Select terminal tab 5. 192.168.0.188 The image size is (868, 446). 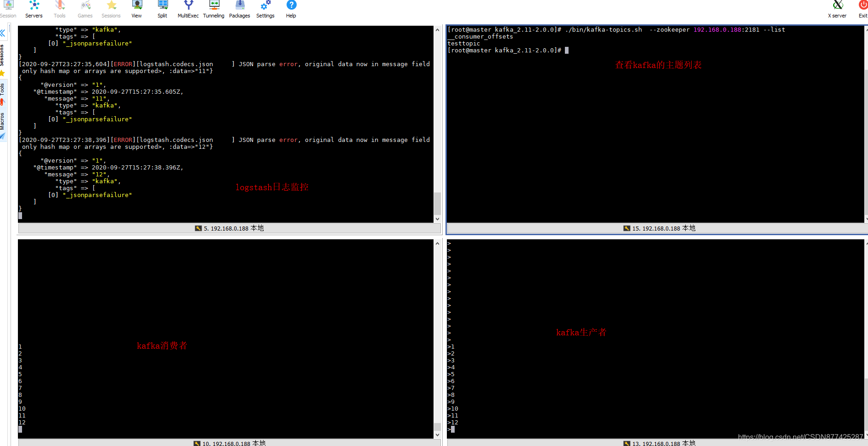point(229,228)
